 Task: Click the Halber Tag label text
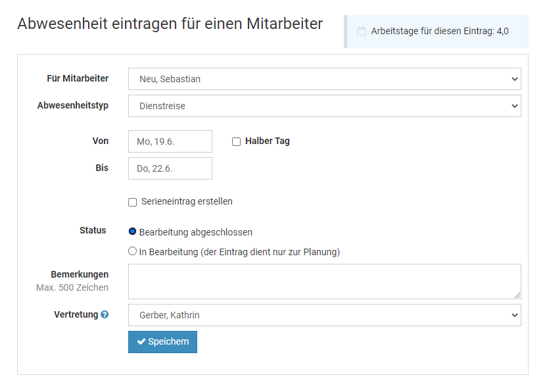(x=267, y=141)
